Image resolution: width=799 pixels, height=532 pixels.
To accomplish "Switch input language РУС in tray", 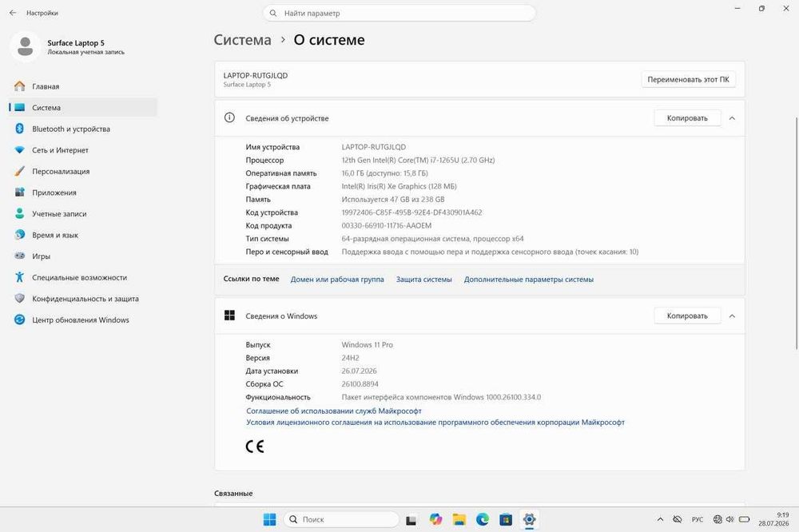I will [x=697, y=519].
